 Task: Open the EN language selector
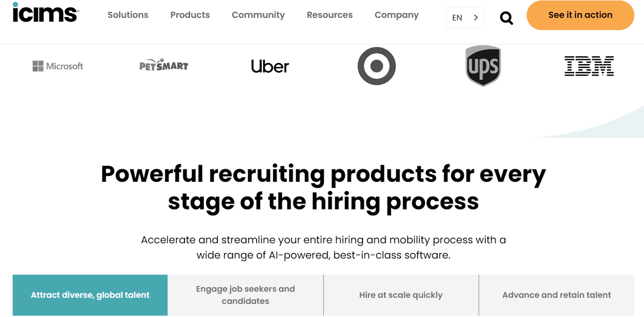click(x=457, y=18)
